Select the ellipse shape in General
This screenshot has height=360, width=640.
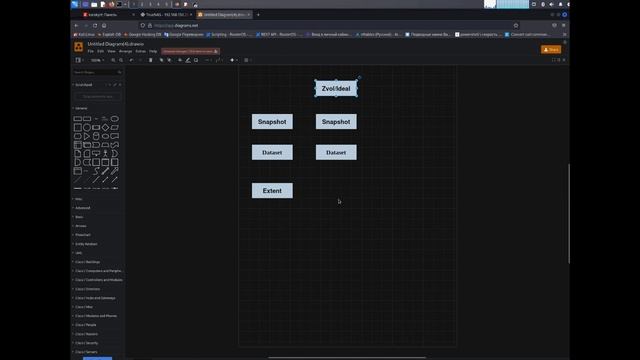(x=115, y=119)
